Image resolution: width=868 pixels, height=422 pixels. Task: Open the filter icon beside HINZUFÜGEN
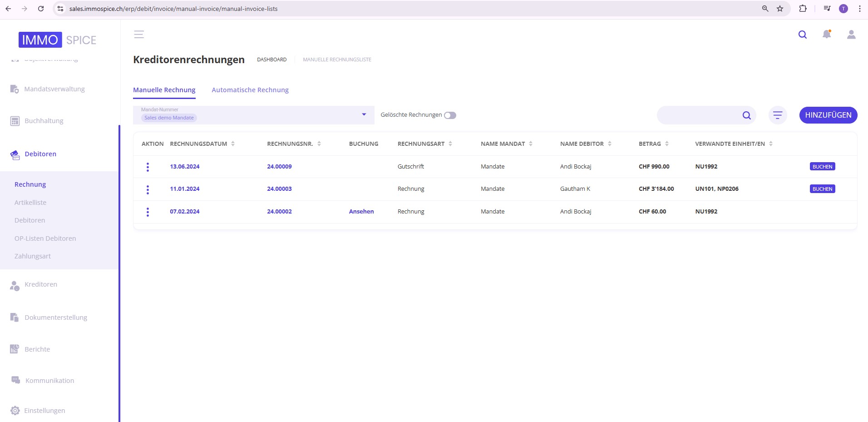point(778,115)
